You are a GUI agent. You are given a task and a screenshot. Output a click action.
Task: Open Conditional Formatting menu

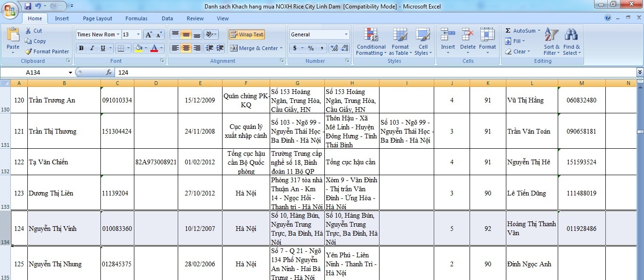(x=371, y=42)
